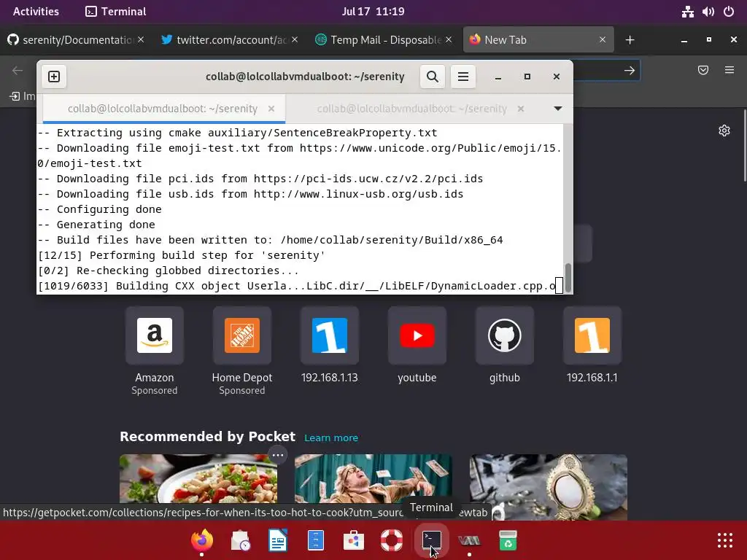
Task: Click Terminal icon in the dock
Action: (431, 540)
